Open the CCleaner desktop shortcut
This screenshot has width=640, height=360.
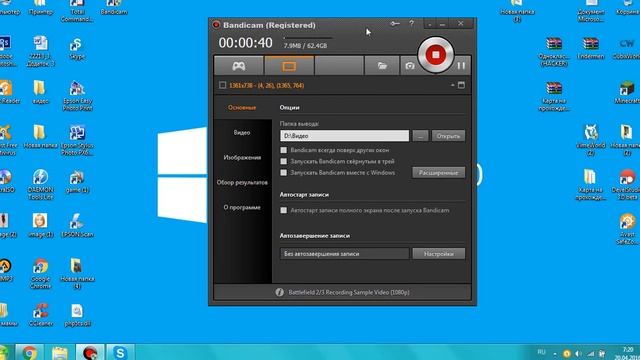40,315
